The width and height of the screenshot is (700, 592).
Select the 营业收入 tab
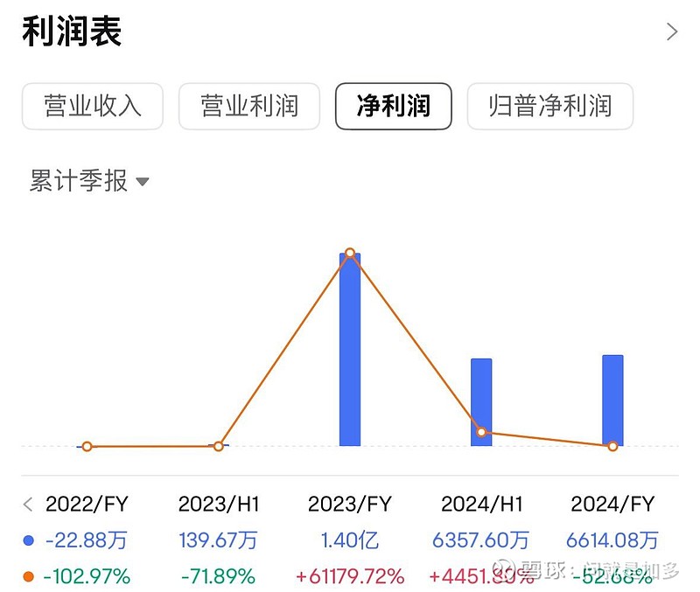(x=93, y=106)
